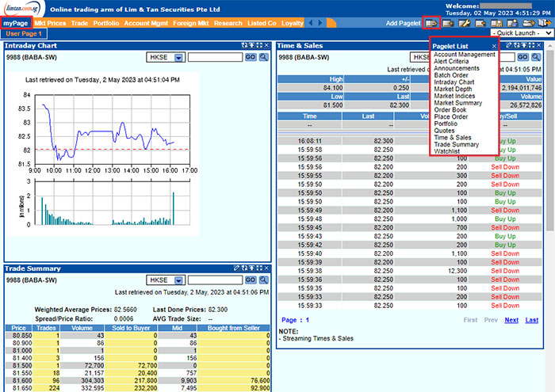Select Quotes in Pagelet List
The height and width of the screenshot is (392, 555).
pos(444,131)
